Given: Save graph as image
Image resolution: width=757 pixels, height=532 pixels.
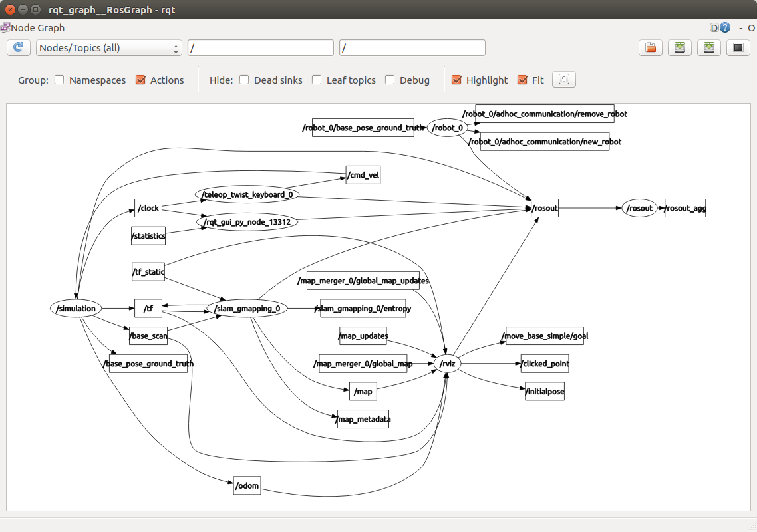Looking at the screenshot, I should 738,47.
